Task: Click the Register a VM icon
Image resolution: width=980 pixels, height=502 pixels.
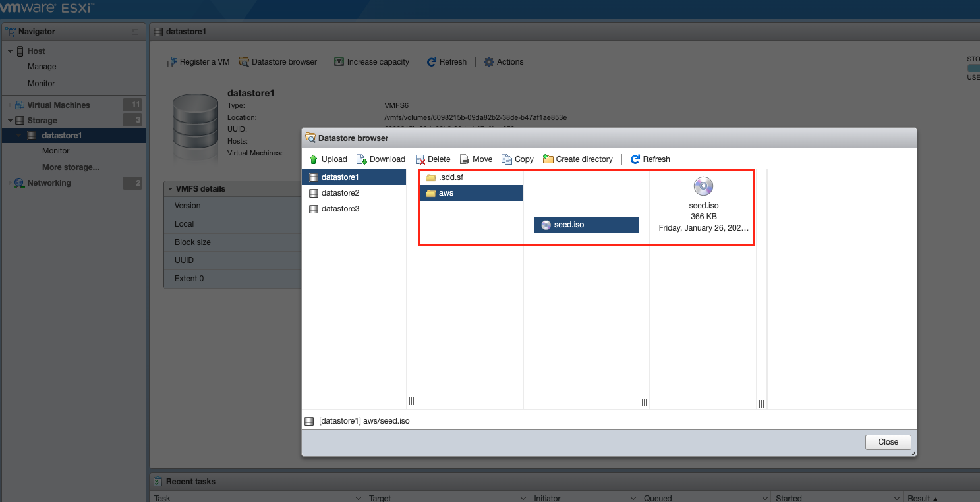Action: click(172, 62)
